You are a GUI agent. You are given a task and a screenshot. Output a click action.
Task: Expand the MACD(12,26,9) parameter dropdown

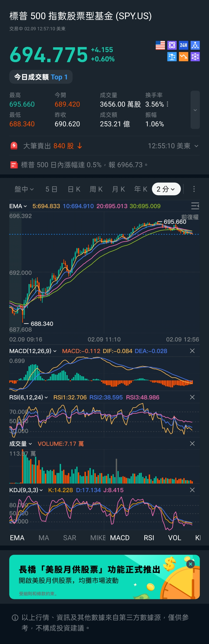pyautogui.click(x=33, y=351)
